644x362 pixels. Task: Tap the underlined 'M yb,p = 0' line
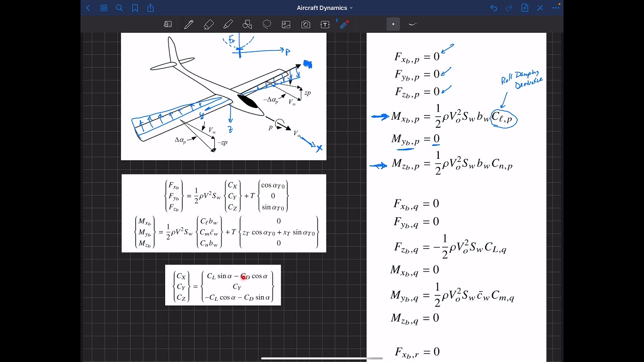pyautogui.click(x=416, y=139)
